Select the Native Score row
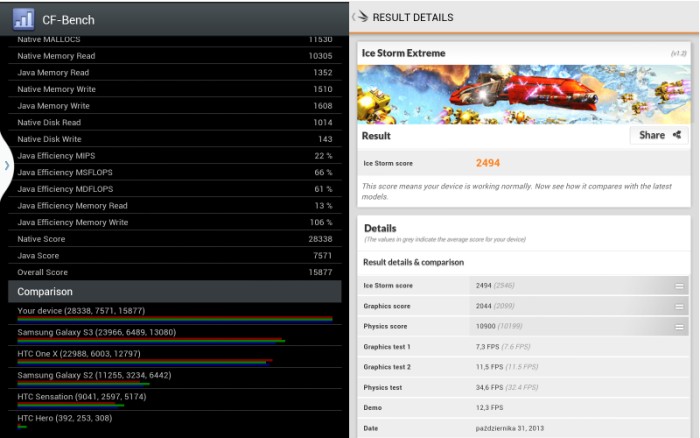Image resolution: width=700 pixels, height=438 pixels. pos(175,239)
